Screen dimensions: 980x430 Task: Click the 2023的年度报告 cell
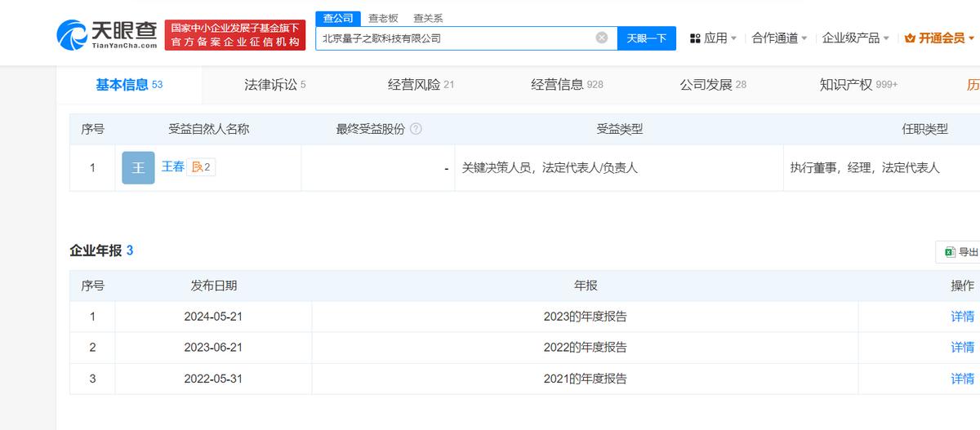tap(585, 317)
